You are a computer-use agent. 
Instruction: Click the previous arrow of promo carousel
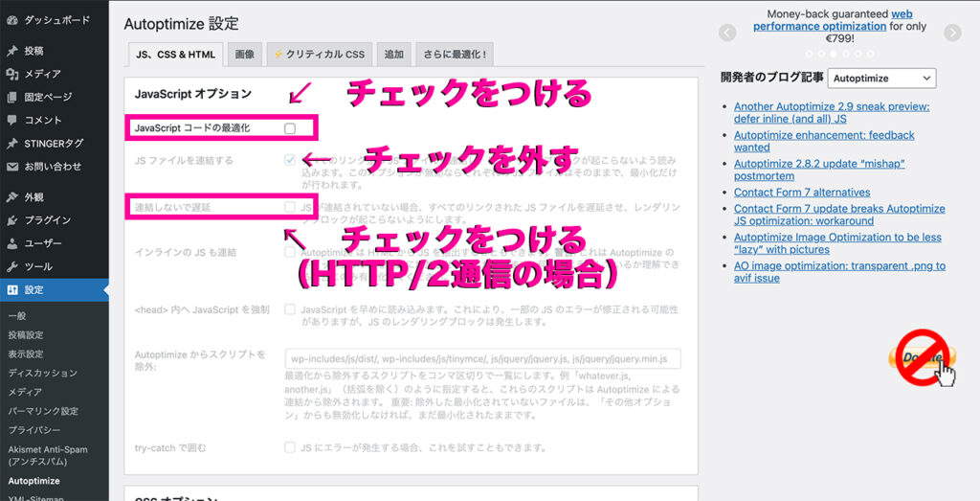pos(727,33)
